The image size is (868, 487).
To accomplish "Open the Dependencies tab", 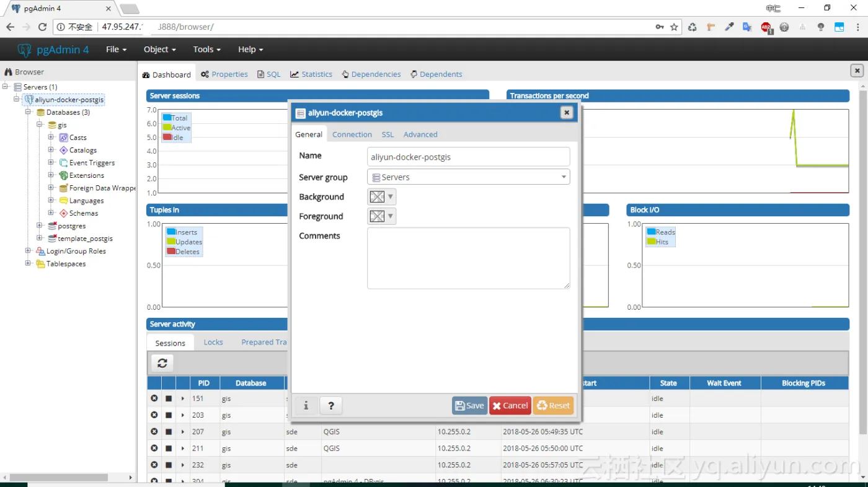I will (371, 74).
